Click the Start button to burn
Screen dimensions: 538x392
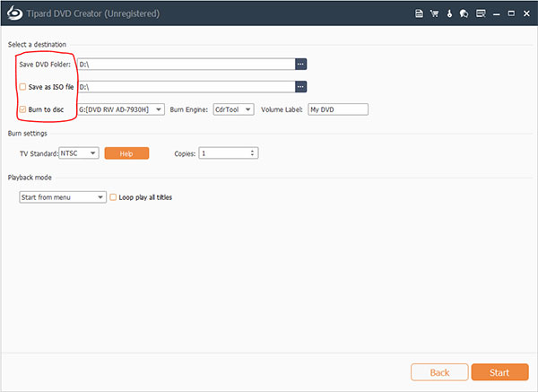click(499, 372)
